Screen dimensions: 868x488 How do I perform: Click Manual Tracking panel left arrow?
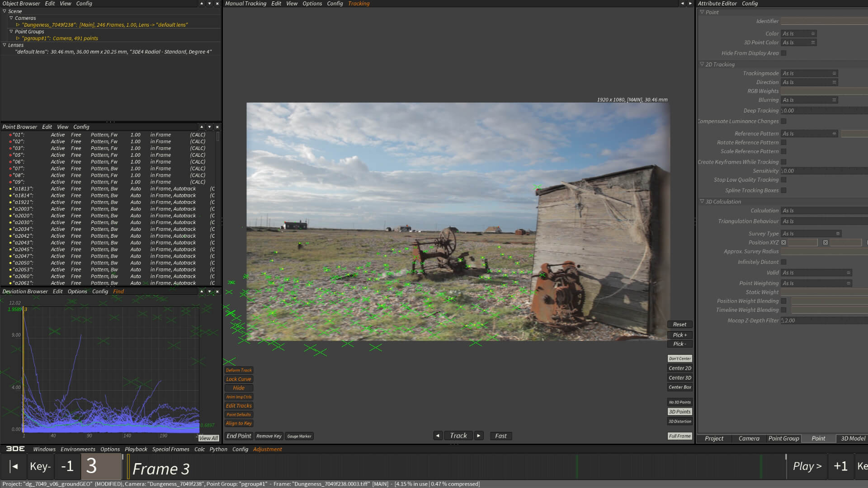pos(682,4)
